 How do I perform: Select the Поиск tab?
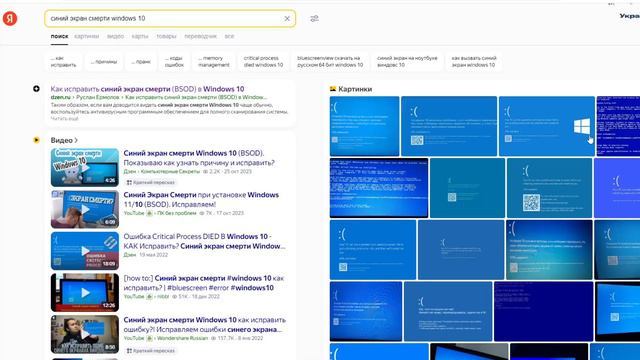click(59, 36)
